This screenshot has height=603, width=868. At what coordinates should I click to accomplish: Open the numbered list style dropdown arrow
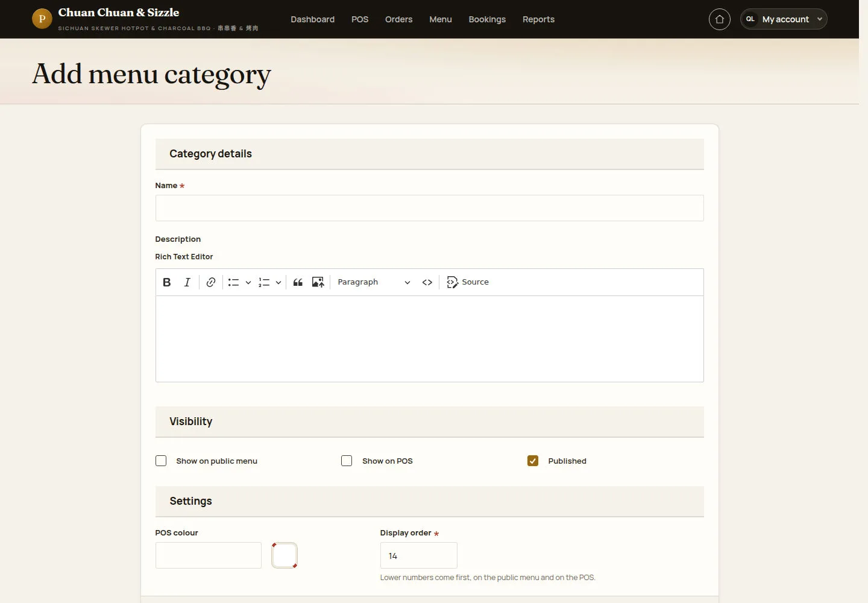pyautogui.click(x=278, y=282)
